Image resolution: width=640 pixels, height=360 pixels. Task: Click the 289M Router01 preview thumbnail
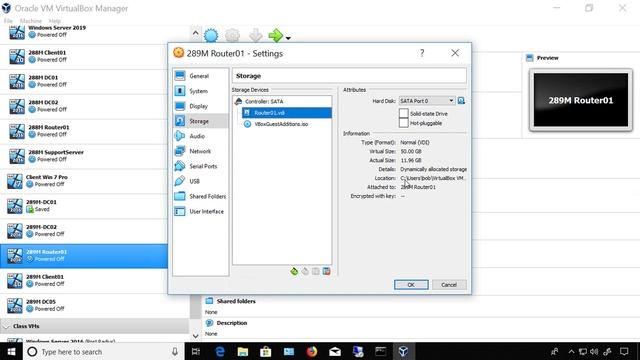click(x=581, y=100)
